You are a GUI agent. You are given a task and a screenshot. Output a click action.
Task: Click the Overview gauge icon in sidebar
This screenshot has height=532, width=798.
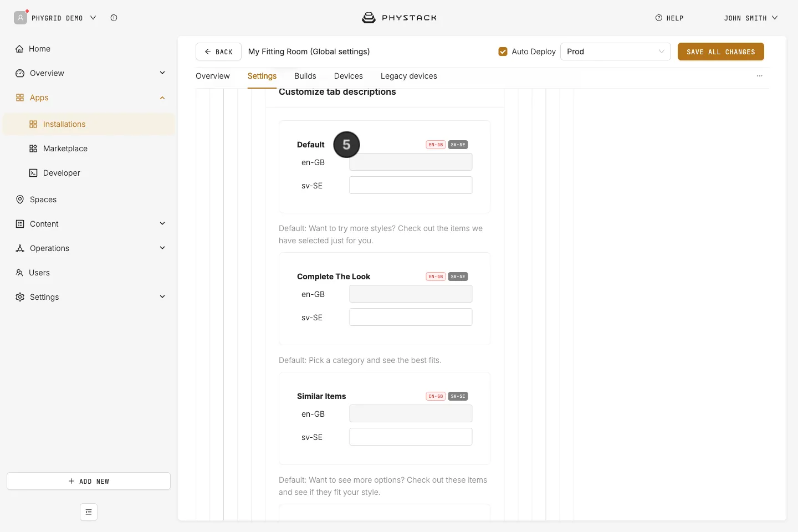coord(20,73)
